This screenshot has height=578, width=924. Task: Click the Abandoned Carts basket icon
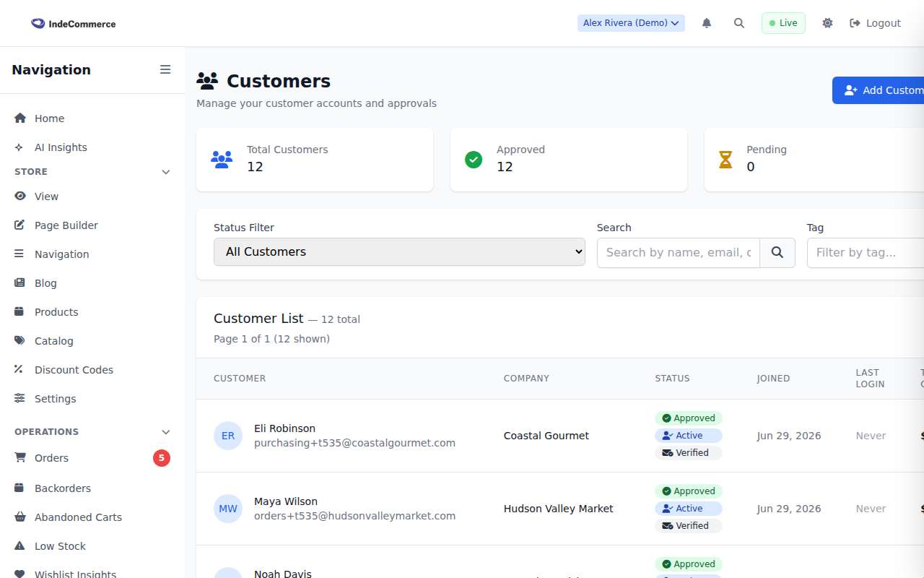click(x=19, y=517)
